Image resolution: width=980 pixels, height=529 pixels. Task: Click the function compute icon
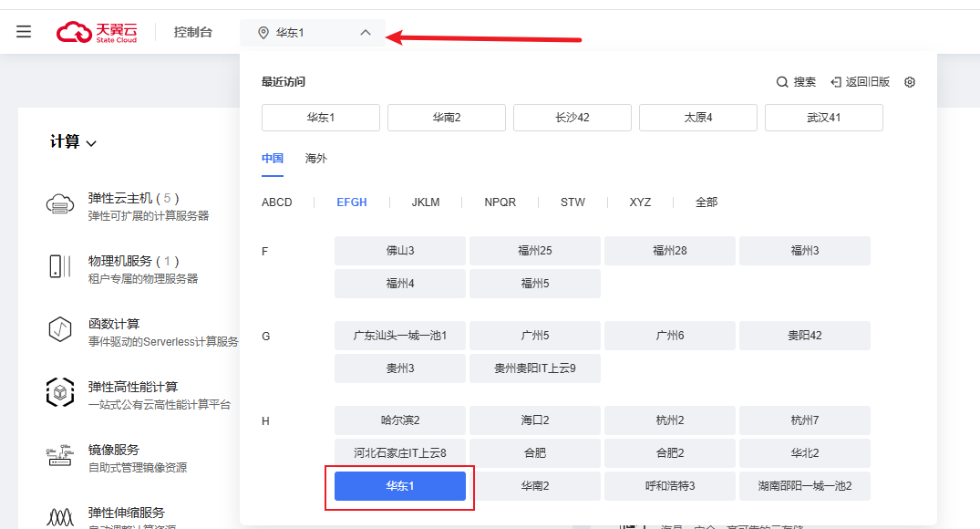tap(60, 330)
